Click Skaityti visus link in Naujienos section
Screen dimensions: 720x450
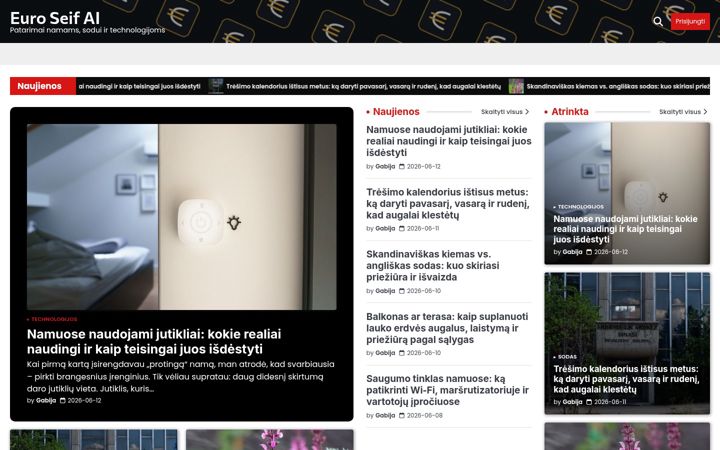pyautogui.click(x=501, y=112)
